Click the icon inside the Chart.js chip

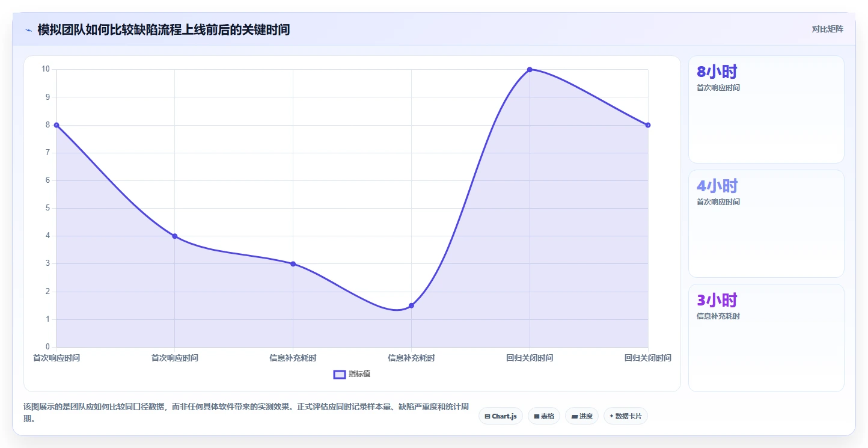pos(487,416)
